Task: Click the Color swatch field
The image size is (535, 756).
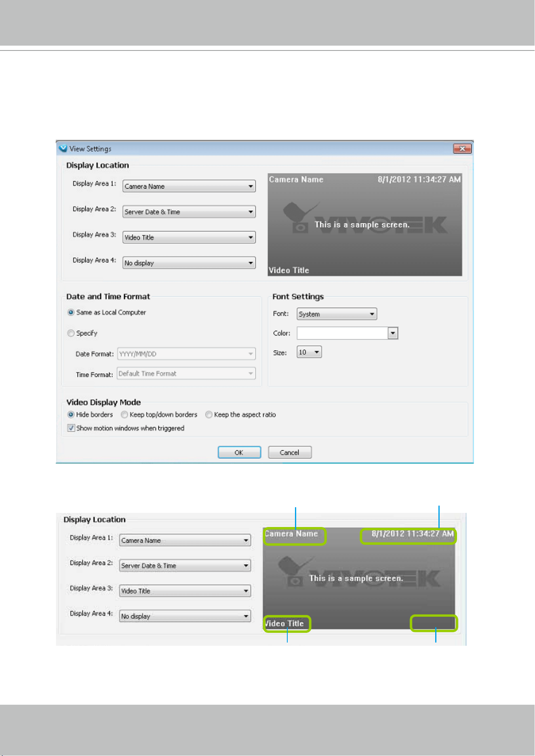Action: (342, 333)
